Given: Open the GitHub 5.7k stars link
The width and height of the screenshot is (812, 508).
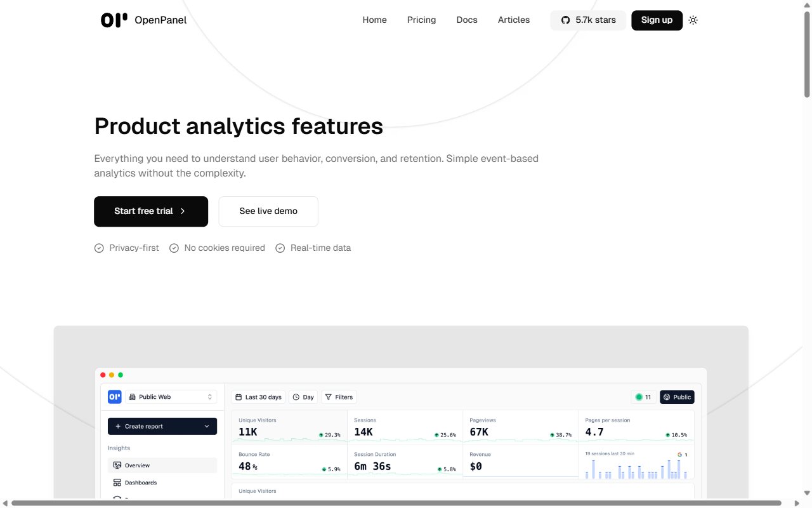Looking at the screenshot, I should click(x=588, y=20).
